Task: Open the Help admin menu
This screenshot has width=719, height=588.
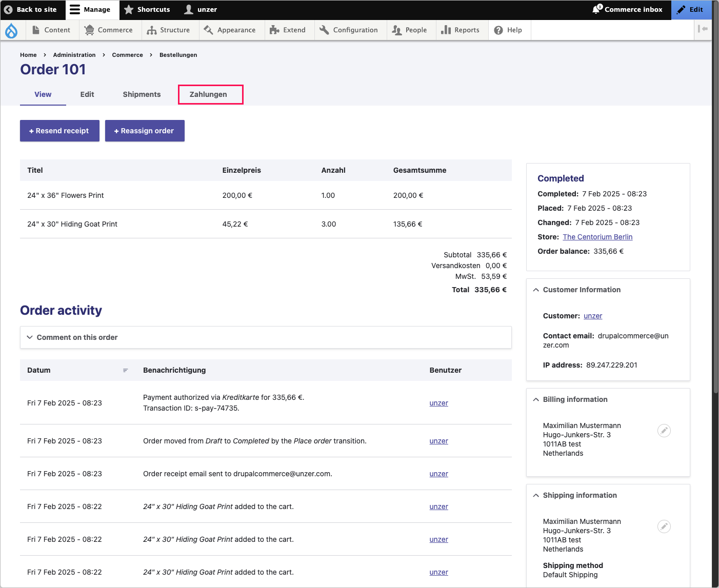Action: coord(508,30)
